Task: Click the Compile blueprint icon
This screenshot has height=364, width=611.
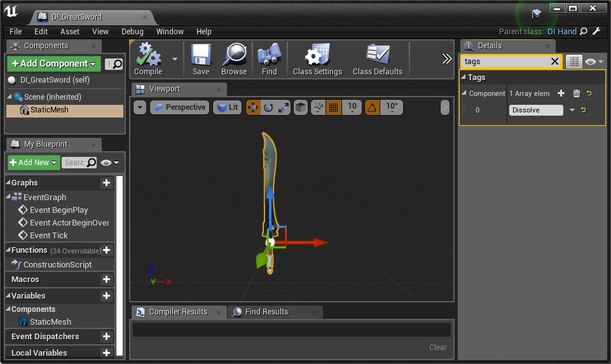Action: pyautogui.click(x=148, y=57)
